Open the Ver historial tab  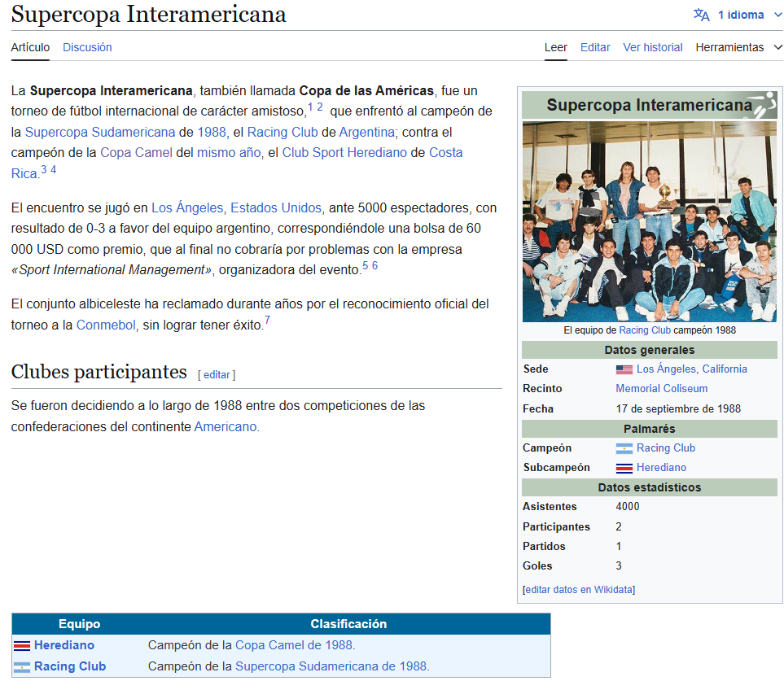652,47
